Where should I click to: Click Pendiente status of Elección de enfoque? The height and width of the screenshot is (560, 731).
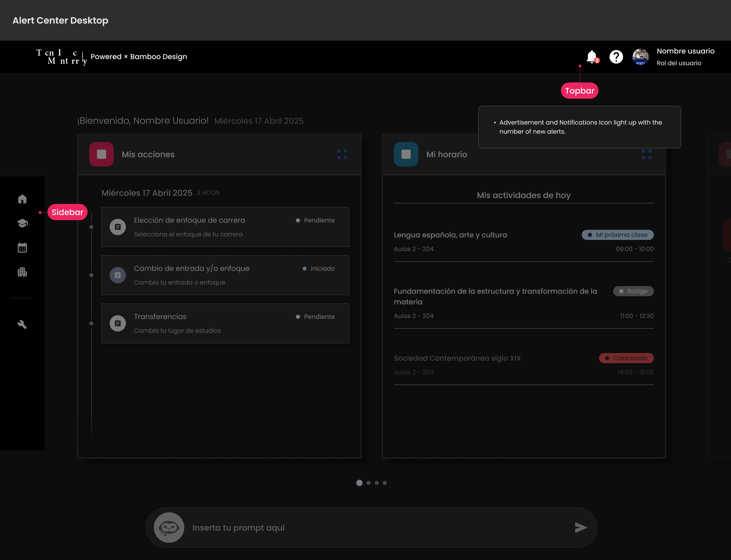pos(315,220)
